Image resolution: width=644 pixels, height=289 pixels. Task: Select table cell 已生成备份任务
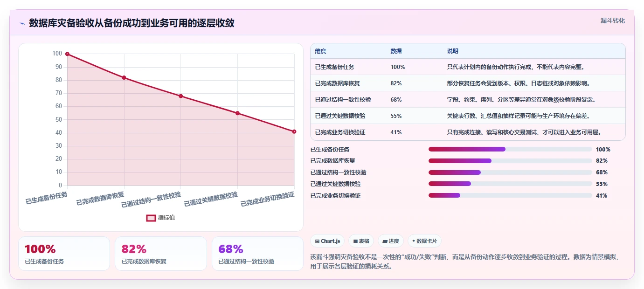click(x=334, y=67)
